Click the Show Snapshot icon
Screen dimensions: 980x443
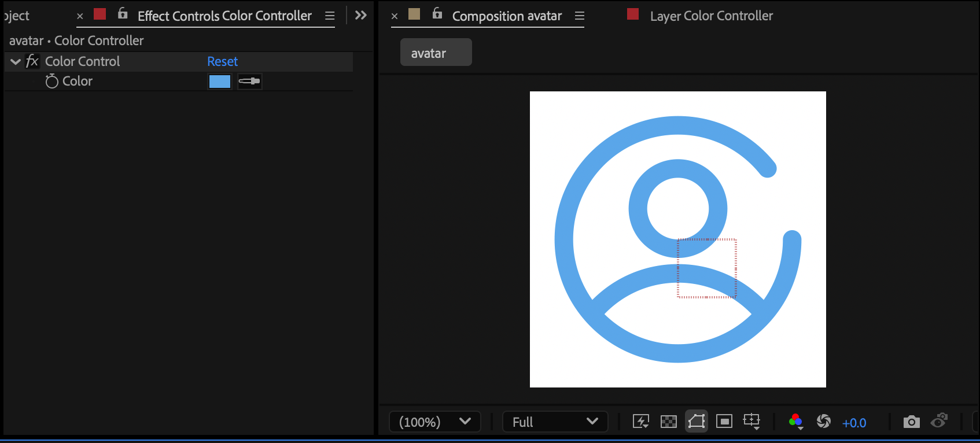pyautogui.click(x=939, y=420)
